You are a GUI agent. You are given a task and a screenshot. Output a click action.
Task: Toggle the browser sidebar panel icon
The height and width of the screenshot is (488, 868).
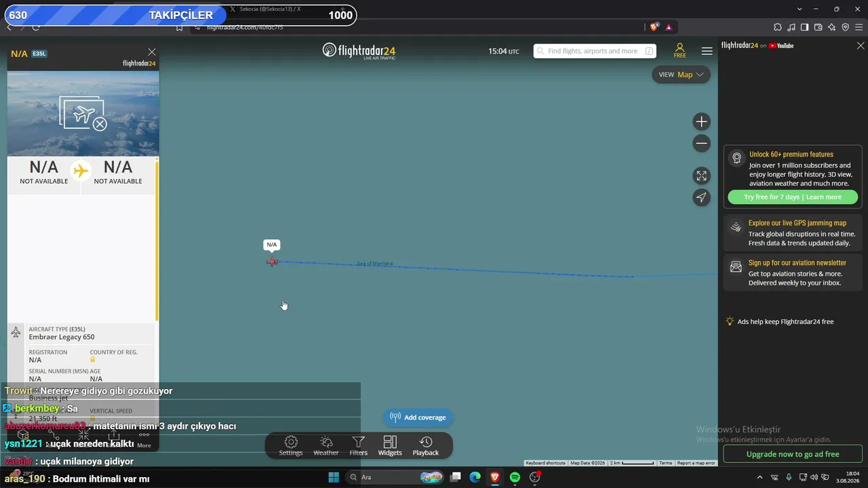tap(805, 27)
